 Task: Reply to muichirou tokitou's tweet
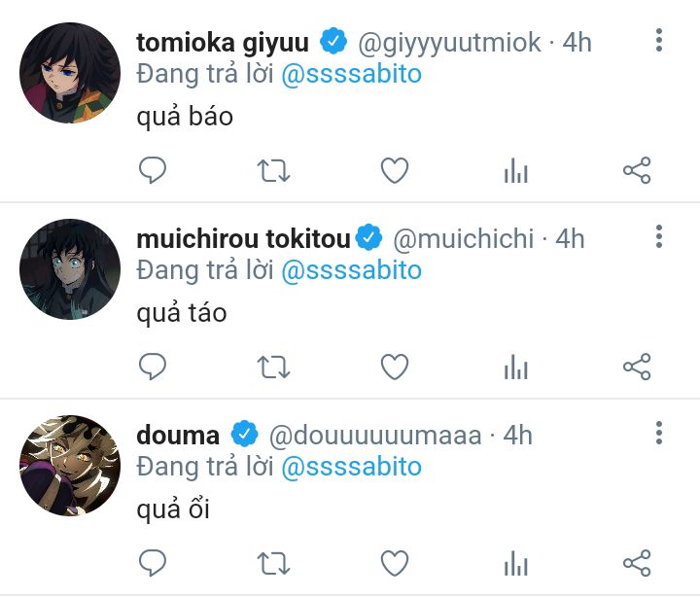153,367
